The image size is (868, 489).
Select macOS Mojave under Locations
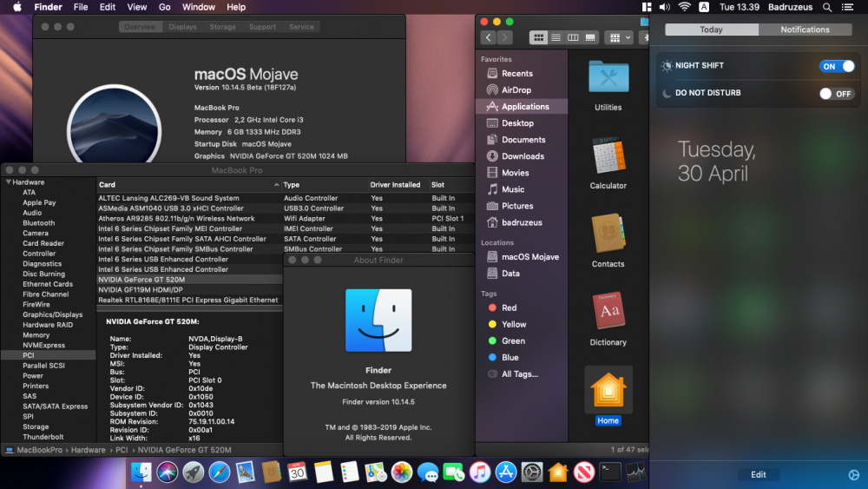point(522,257)
